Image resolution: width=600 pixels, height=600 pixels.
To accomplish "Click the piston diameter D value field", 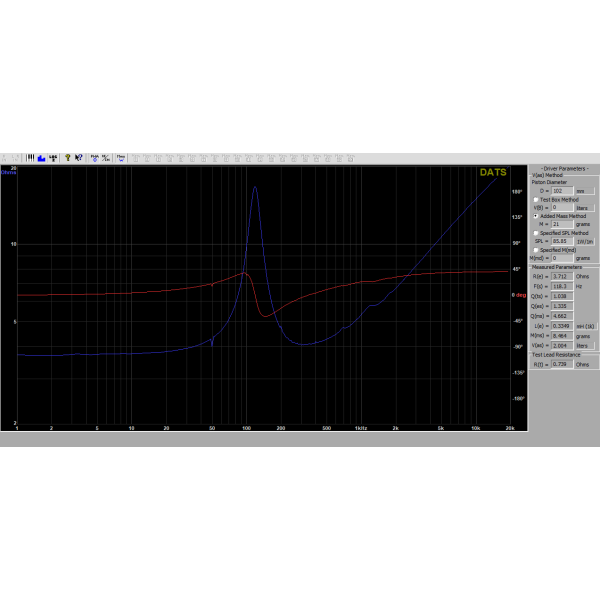I will [560, 191].
